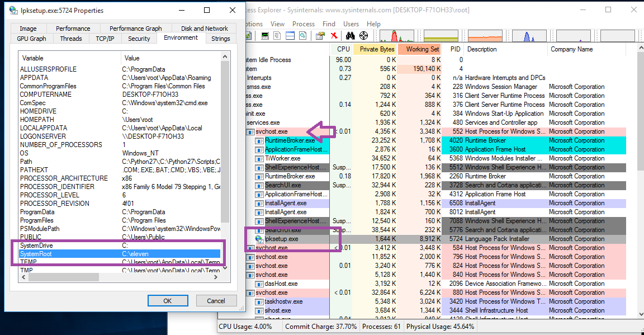Switch to the TCP/IP tab
This screenshot has width=644, height=335.
105,39
